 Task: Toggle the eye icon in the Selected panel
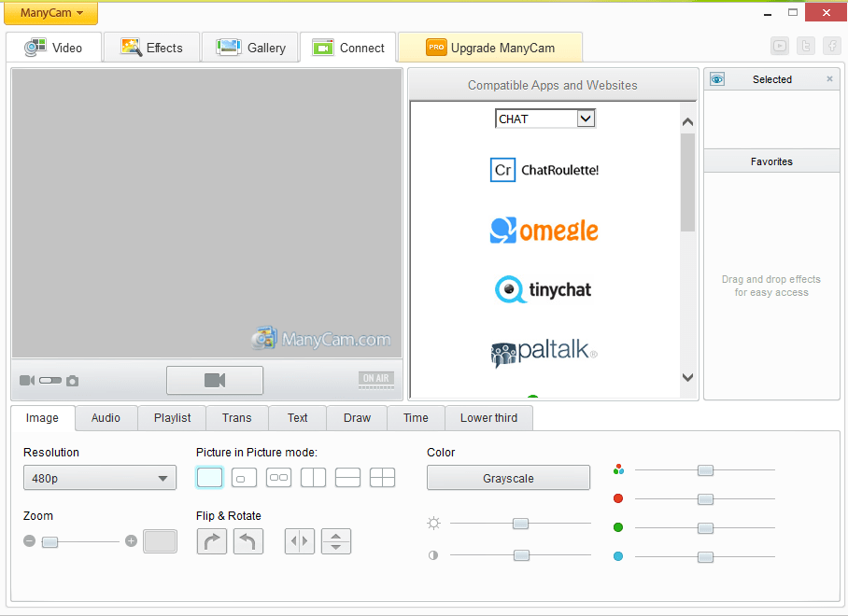(x=717, y=79)
